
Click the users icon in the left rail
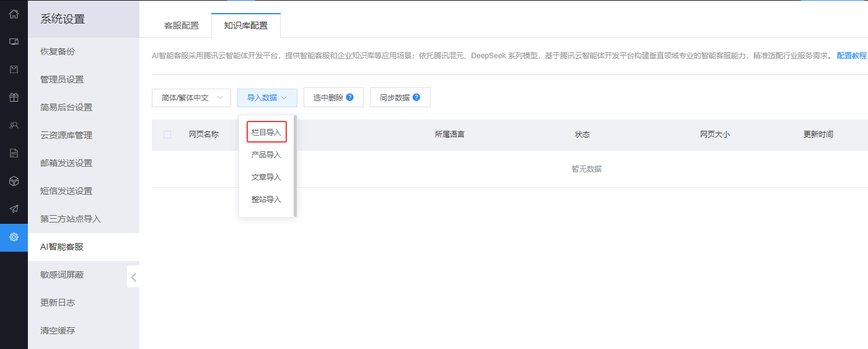click(14, 125)
